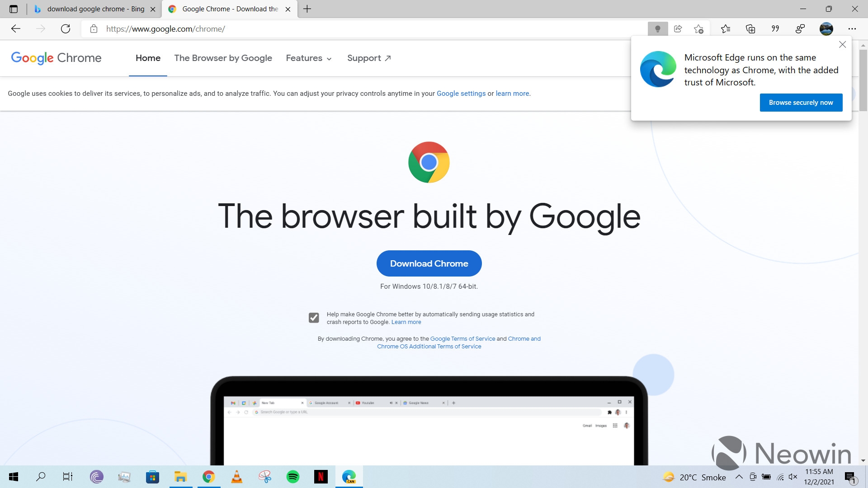
Task: Expand the Support external link
Action: pyautogui.click(x=368, y=58)
